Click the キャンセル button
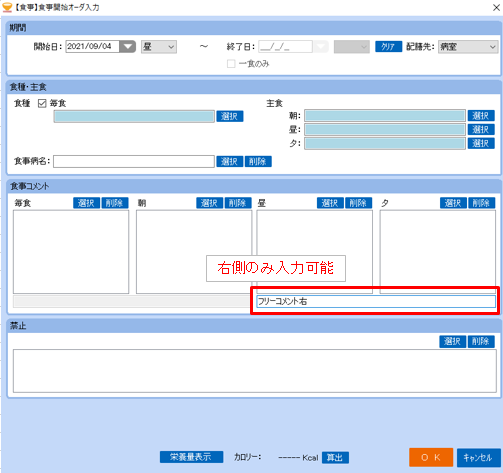Viewport: 503px width, 473px height. (x=479, y=458)
